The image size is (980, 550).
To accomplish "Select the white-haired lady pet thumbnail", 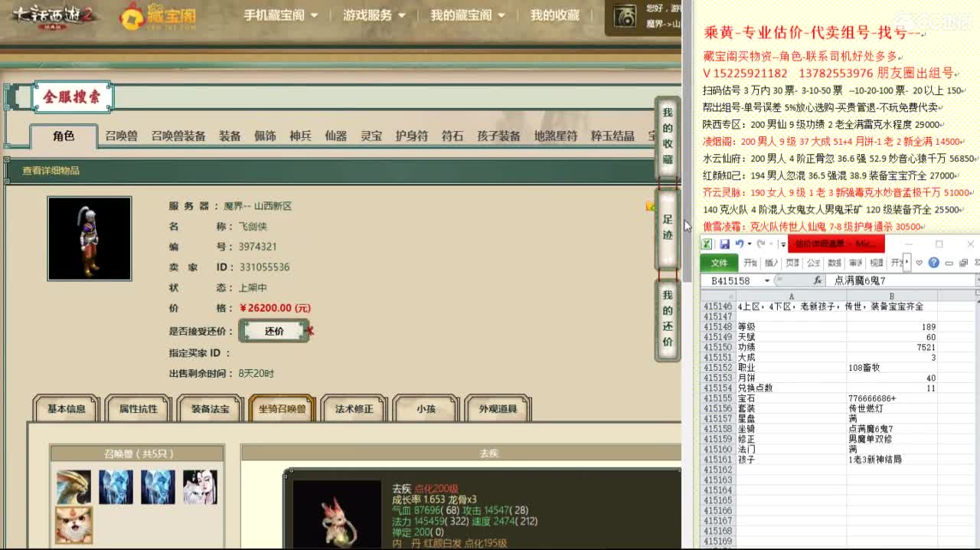I will coord(200,487).
